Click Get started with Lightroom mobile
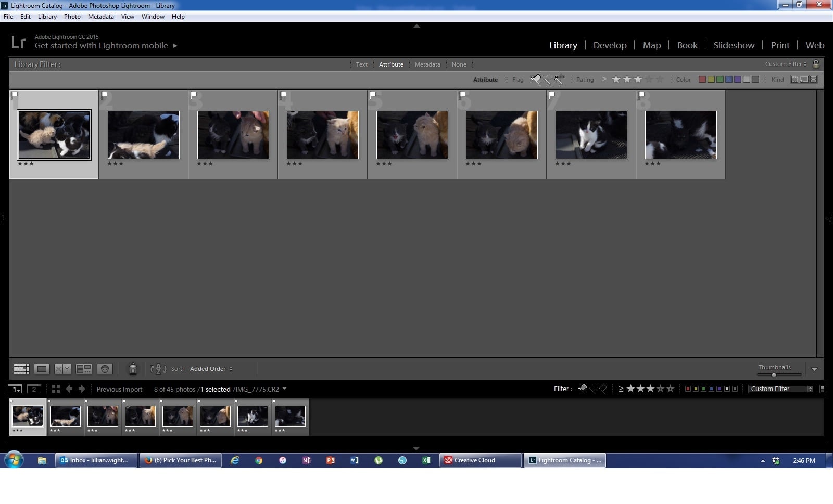Viewport: 833px width, 504px height. tap(102, 46)
